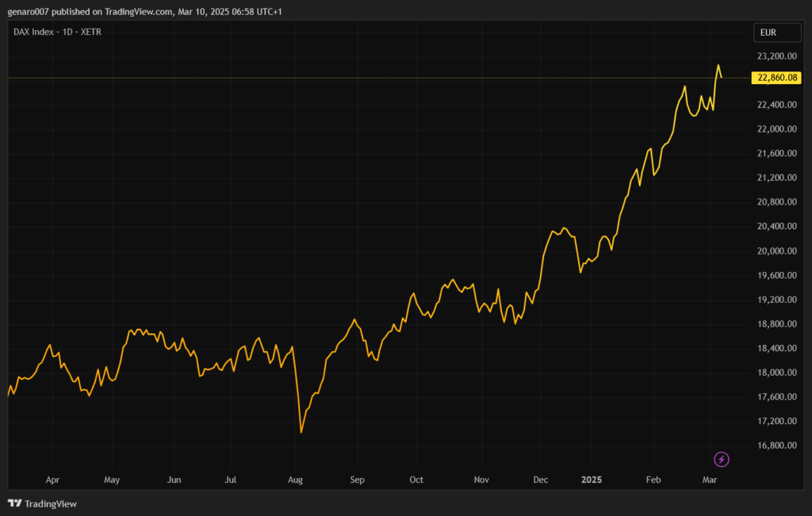This screenshot has height=516, width=812.
Task: Click the August low point on the chart line
Action: 301,432
